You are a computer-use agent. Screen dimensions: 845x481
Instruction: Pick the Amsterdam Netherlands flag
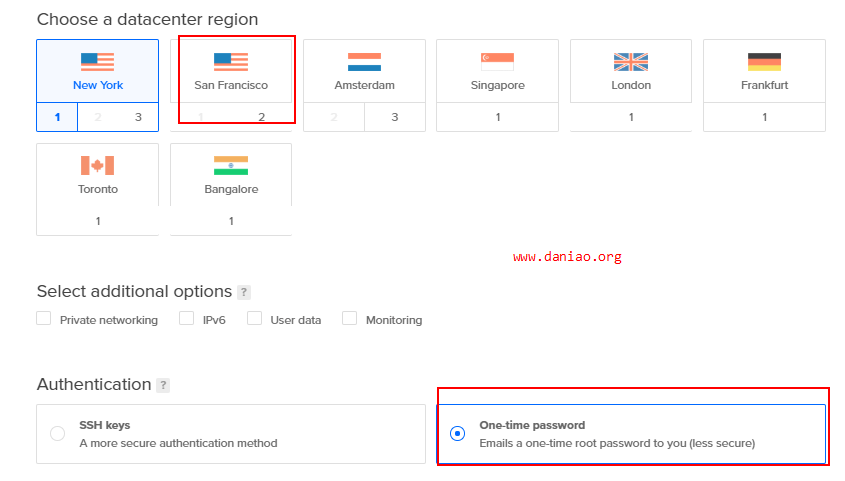click(x=364, y=62)
